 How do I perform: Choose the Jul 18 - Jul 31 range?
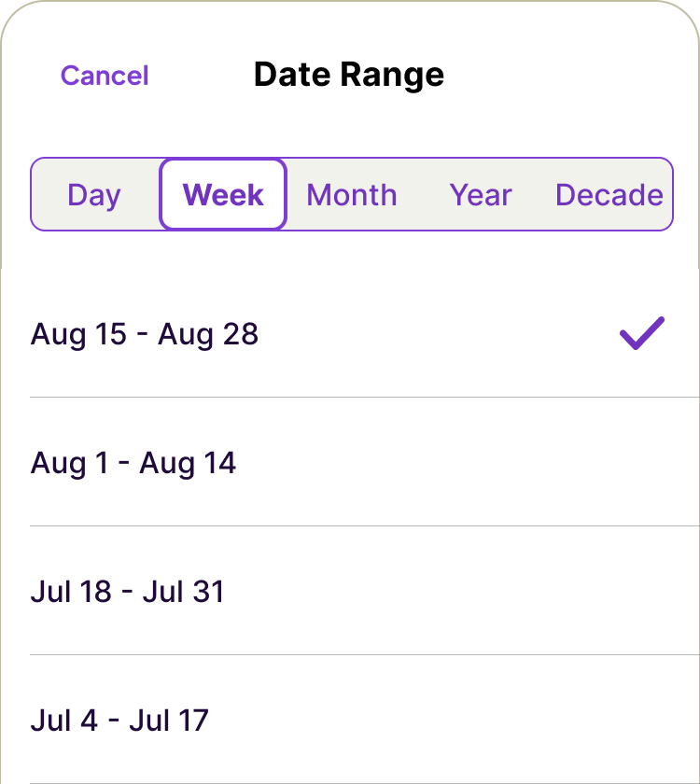coord(350,592)
